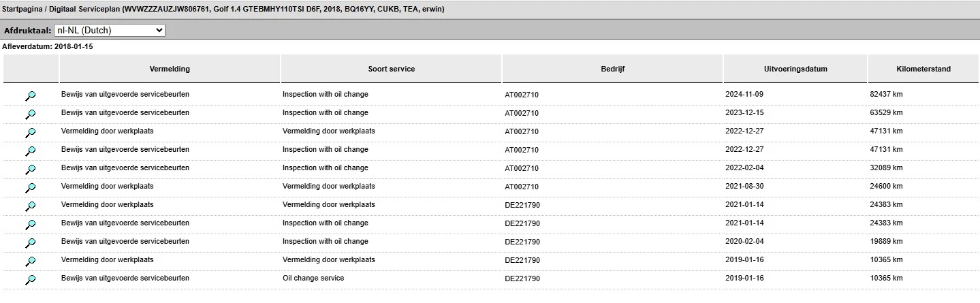Open magnifier for 2021-01-14 Vermelding door werkplaats
This screenshot has width=980, height=303.
[31, 206]
